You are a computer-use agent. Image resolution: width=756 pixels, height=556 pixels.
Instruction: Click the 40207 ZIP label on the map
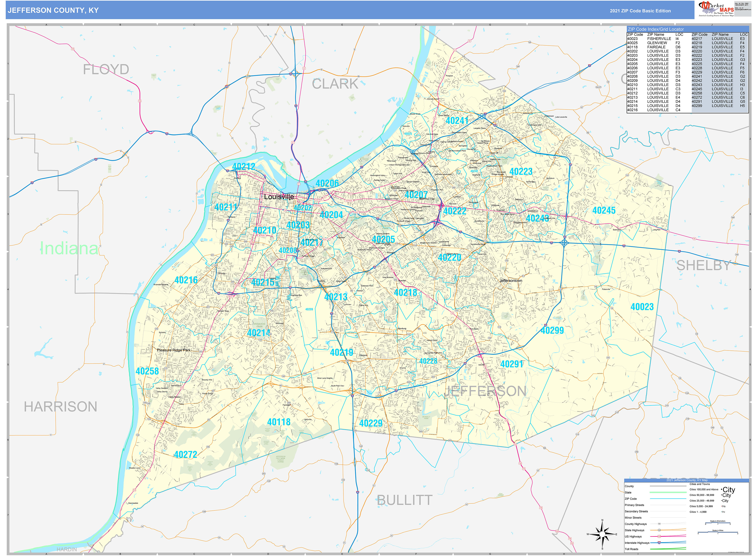(416, 195)
